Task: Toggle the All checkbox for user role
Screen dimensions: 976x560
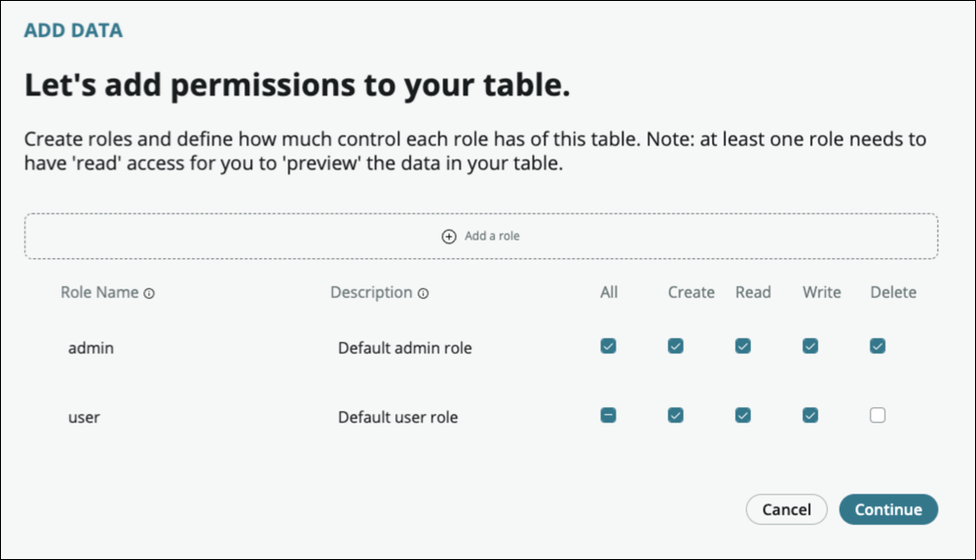Action: (609, 416)
